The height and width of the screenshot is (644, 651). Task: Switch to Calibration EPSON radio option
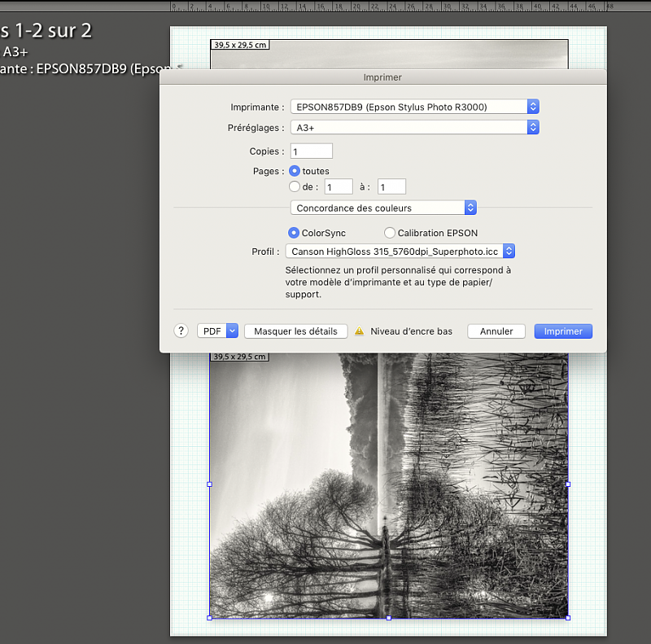pos(390,233)
